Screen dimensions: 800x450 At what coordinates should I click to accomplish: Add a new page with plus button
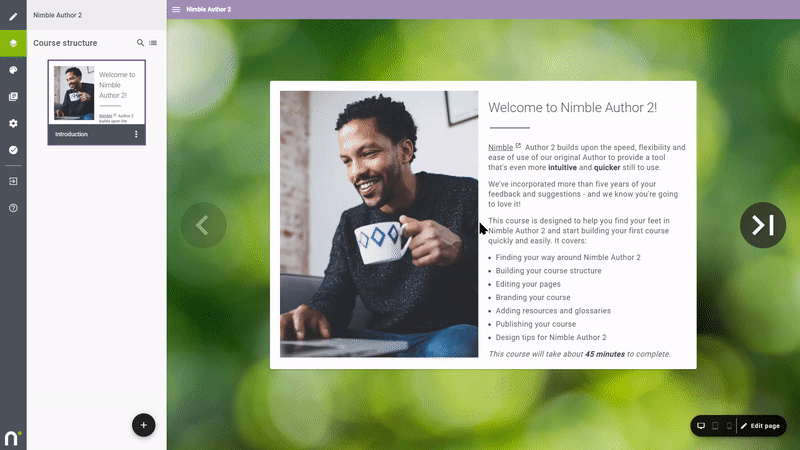click(143, 424)
